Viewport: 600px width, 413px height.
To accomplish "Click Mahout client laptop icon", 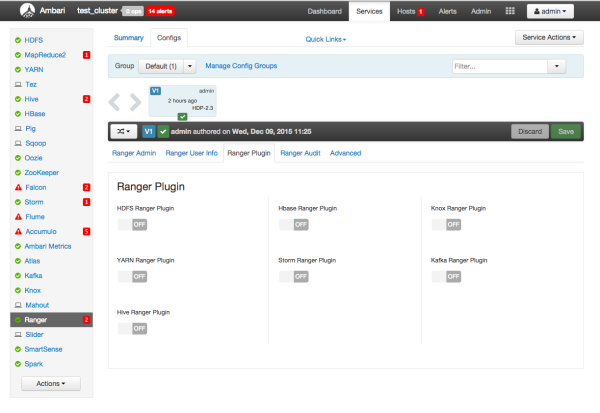I will click(x=18, y=305).
